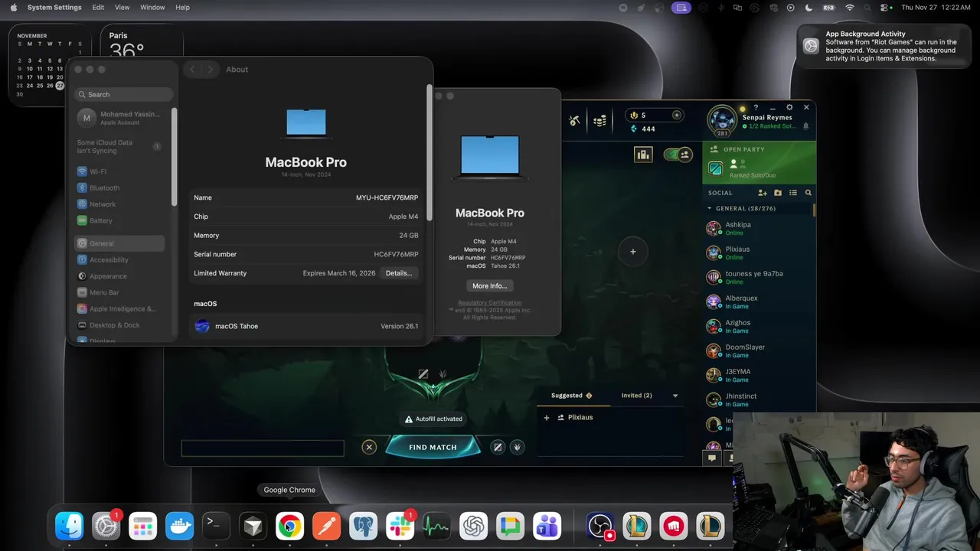Select the pencil position icon right of Find Match

[x=498, y=447]
